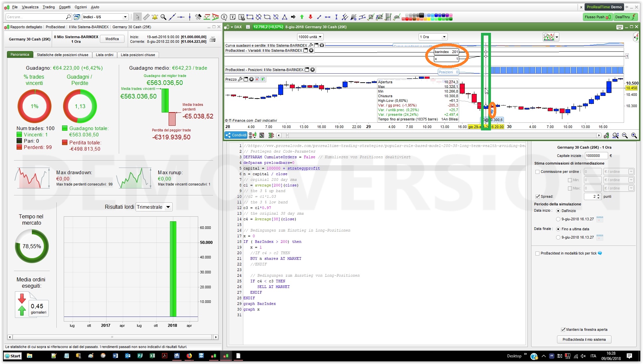The image size is (643, 364).
Task: Click the Capitale iniziale input field
Action: (x=596, y=156)
